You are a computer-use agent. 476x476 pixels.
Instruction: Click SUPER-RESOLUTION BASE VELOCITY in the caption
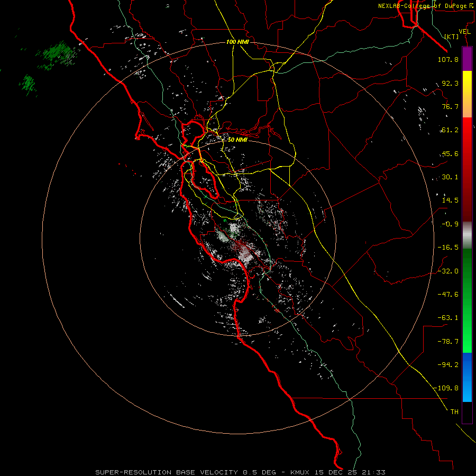coord(167,472)
